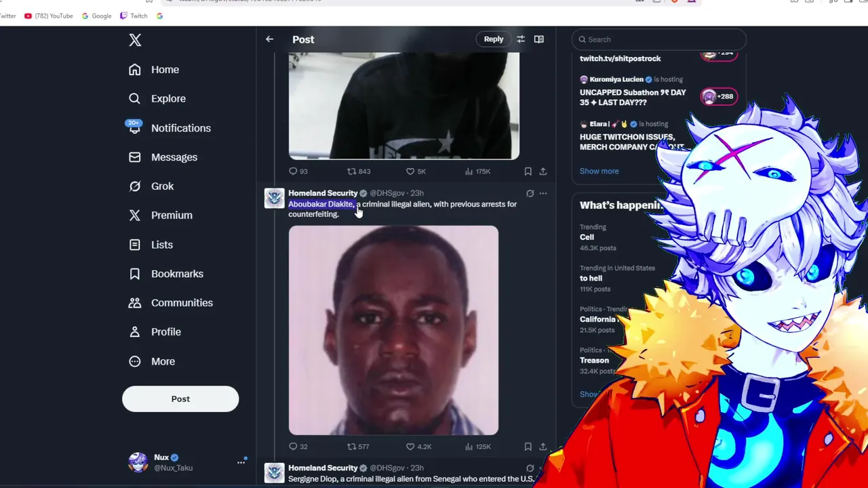868x488 pixels.
Task: Like the post with 5K likes
Action: [416, 171]
